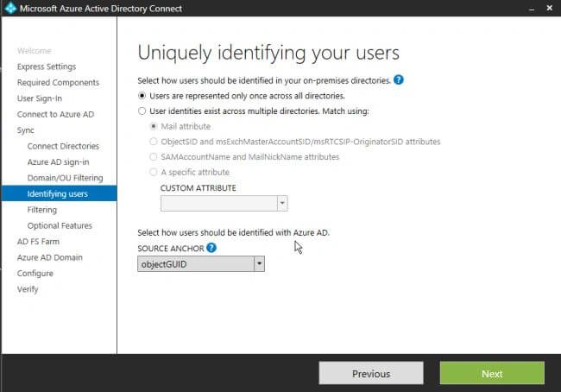This screenshot has height=392, width=561.
Task: Go to AD FS Farm step
Action: coord(38,242)
